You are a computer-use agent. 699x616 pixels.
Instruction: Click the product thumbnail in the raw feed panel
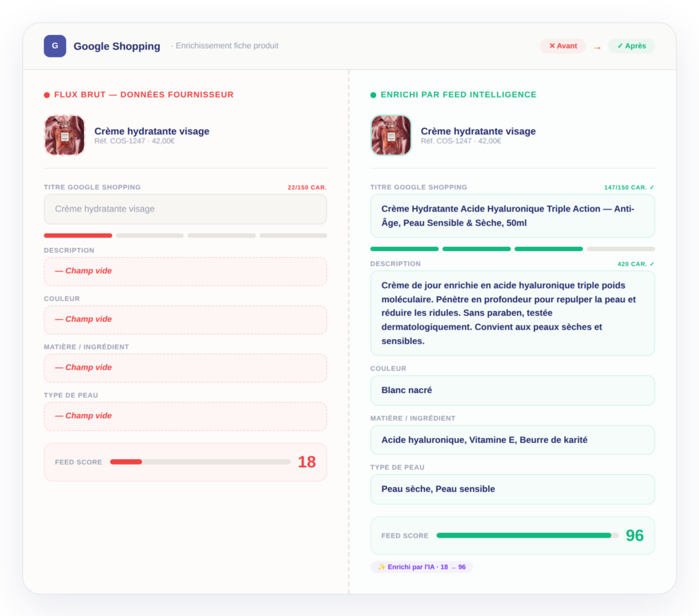(64, 135)
